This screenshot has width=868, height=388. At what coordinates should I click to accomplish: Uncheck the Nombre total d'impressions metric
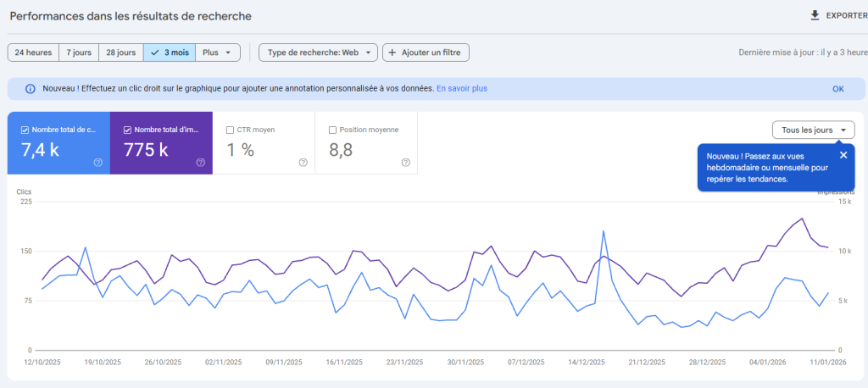click(127, 130)
